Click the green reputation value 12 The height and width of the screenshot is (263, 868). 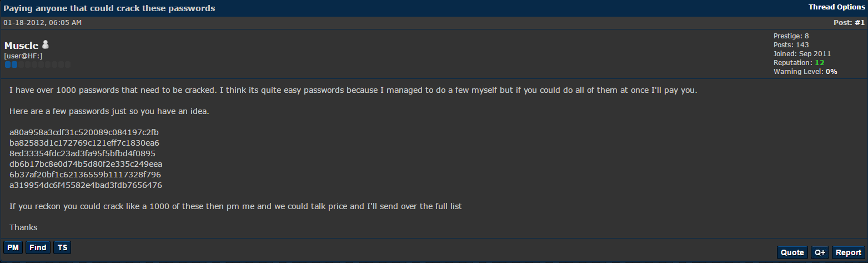tap(819, 63)
